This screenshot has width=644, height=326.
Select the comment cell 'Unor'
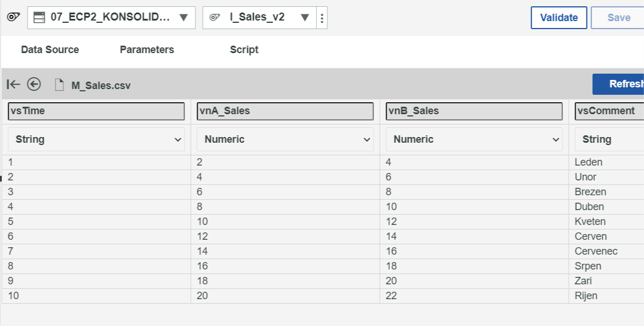pos(606,177)
